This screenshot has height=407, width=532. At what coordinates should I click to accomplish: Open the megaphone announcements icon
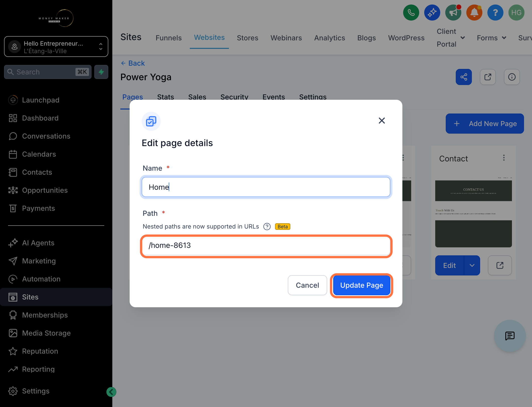click(x=453, y=13)
